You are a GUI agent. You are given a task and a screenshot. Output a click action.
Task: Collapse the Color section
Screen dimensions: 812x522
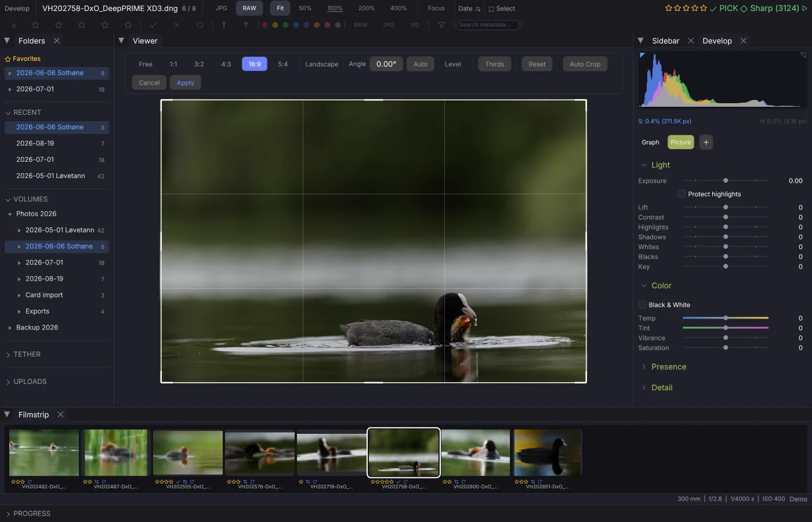(x=644, y=285)
